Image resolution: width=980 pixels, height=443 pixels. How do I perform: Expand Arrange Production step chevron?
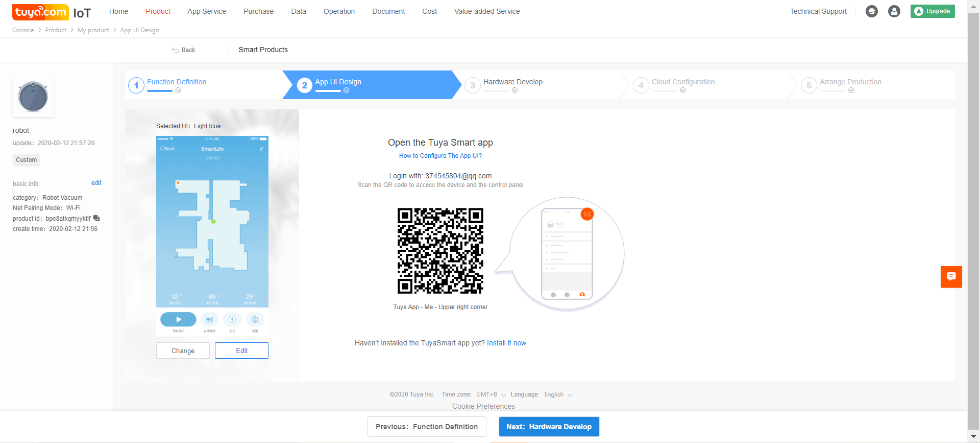[851, 90]
